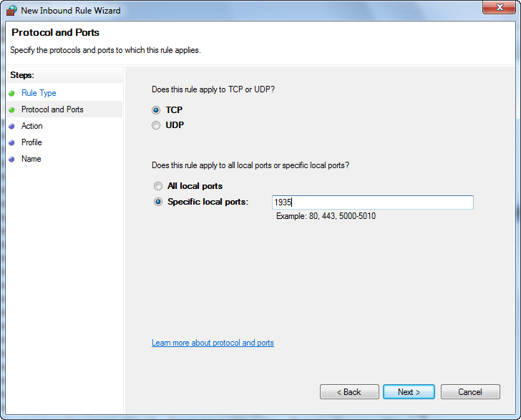Click the blue bullet next to Profile
This screenshot has width=521, height=420.
tap(12, 142)
